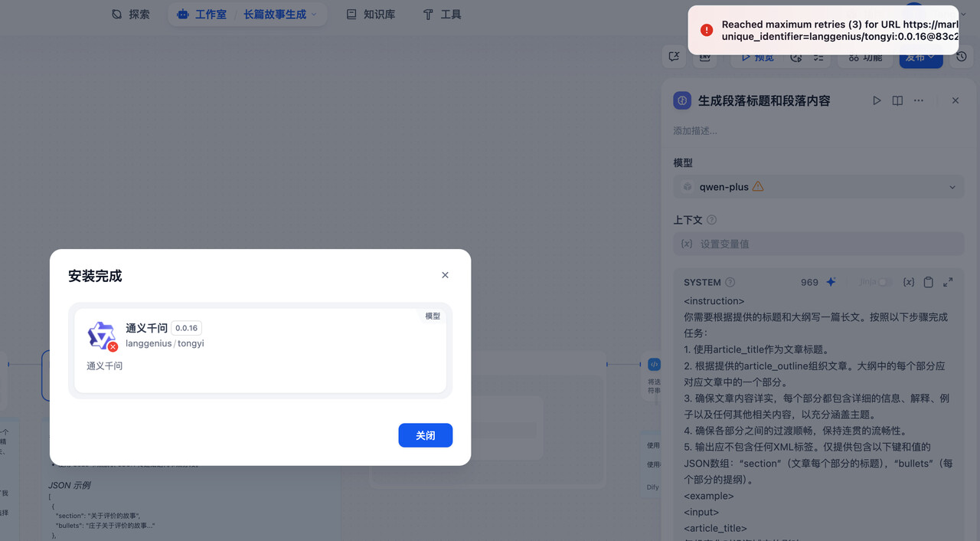
Task: Switch to the 知识库 tab
Action: tap(371, 15)
